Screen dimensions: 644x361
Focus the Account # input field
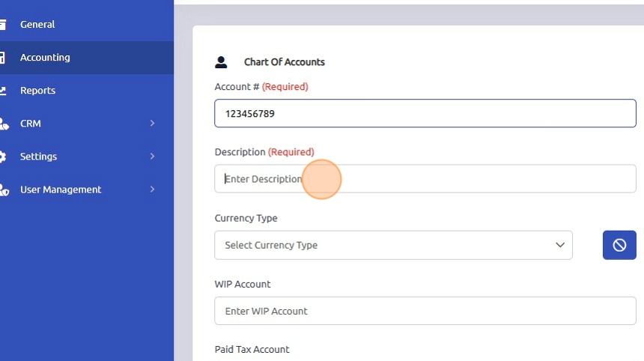coord(425,113)
